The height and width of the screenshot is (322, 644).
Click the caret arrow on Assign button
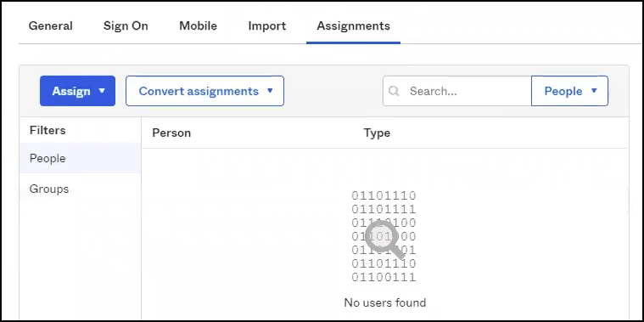tap(103, 91)
